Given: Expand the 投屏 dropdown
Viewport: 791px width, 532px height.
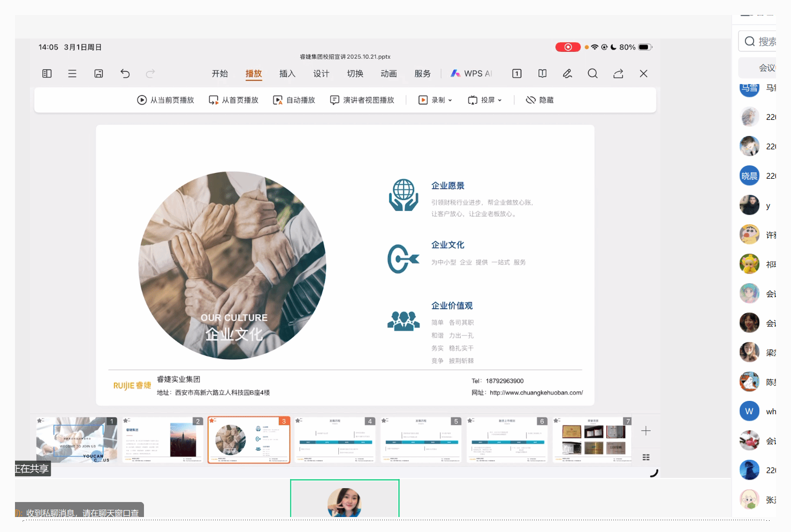Looking at the screenshot, I should tap(485, 100).
